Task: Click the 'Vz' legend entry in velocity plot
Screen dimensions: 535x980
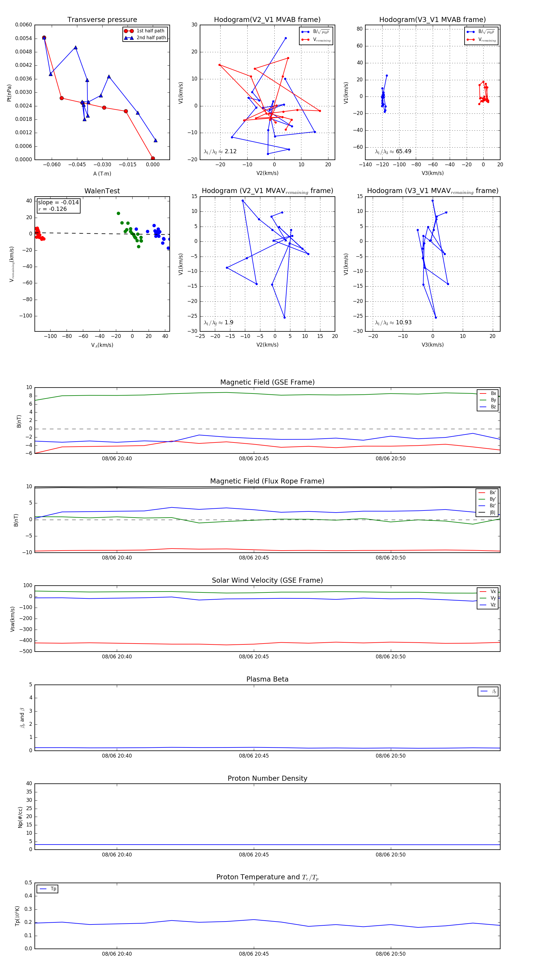Action: [488, 605]
